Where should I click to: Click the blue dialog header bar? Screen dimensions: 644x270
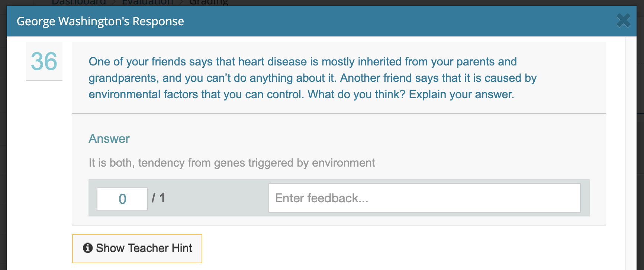click(372, 21)
